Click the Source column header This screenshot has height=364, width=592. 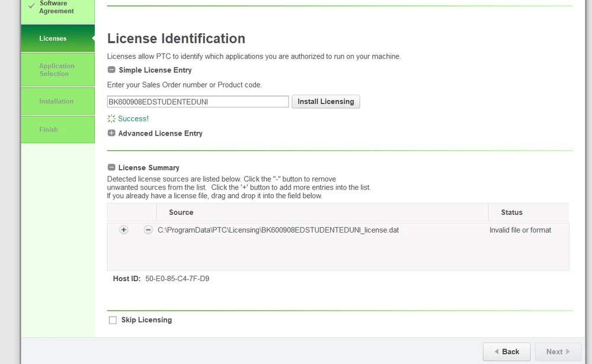(322, 212)
